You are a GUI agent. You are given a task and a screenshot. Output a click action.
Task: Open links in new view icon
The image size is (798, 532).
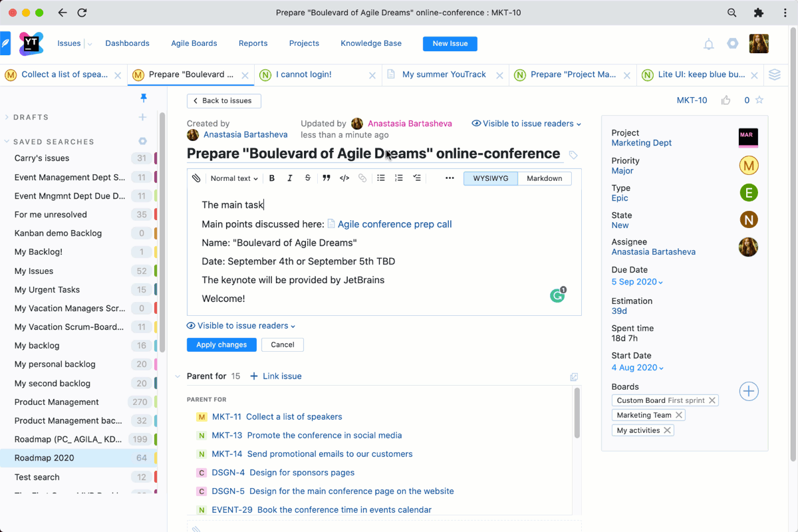point(574,377)
